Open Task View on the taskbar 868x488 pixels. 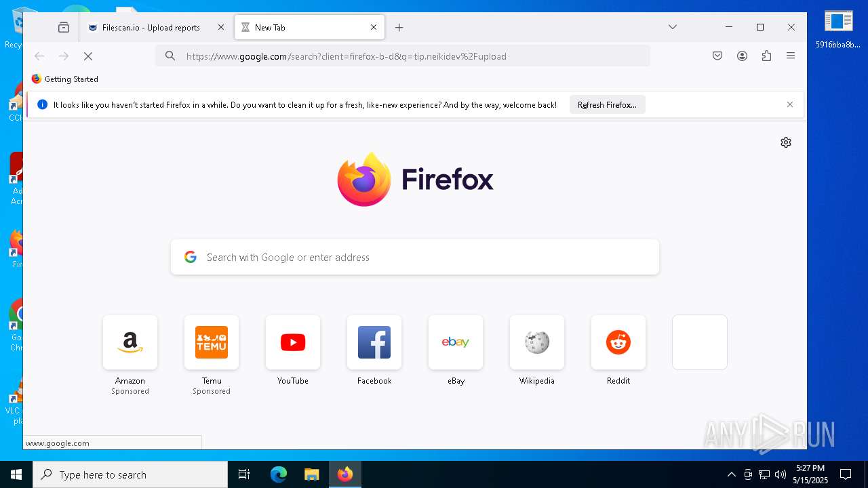244,474
